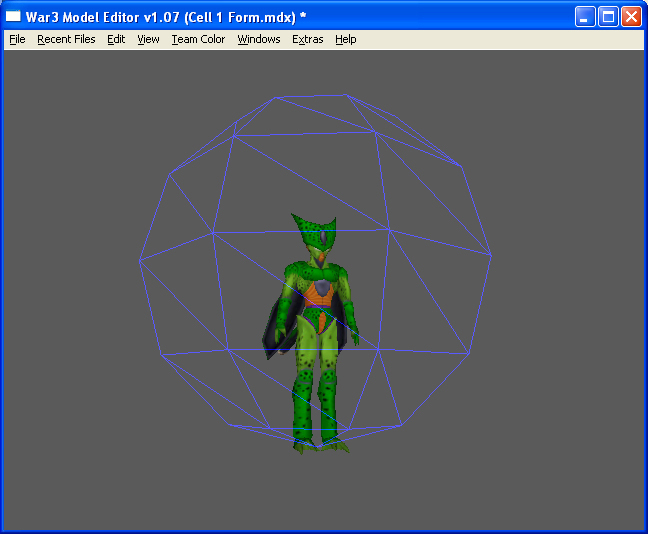The width and height of the screenshot is (648, 534).
Task: Close the War3 Model Editor window
Action: tap(631, 17)
